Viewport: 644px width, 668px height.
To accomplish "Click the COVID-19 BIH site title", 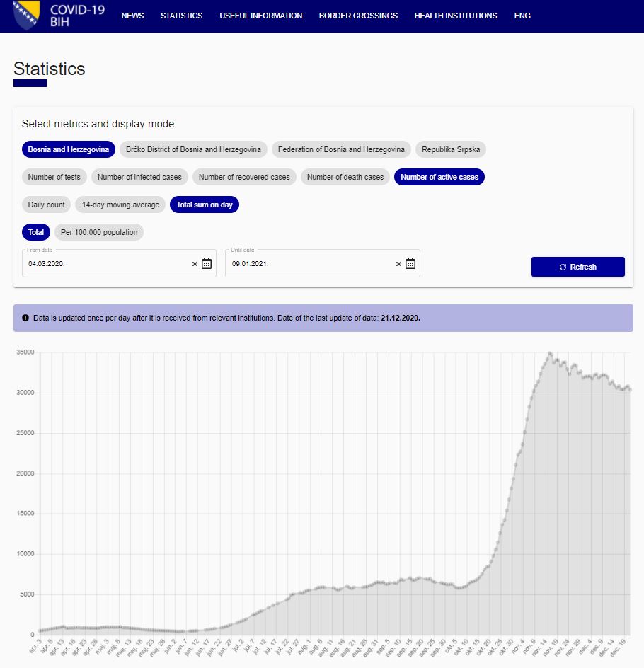I will (77, 16).
